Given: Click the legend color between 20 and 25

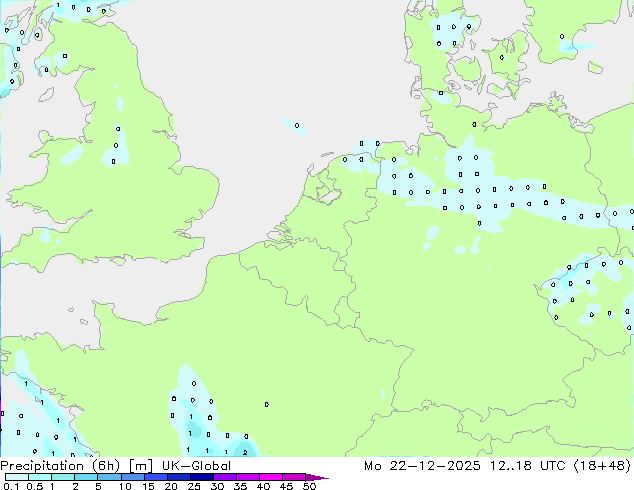Looking at the screenshot, I should pyautogui.click(x=182, y=477).
